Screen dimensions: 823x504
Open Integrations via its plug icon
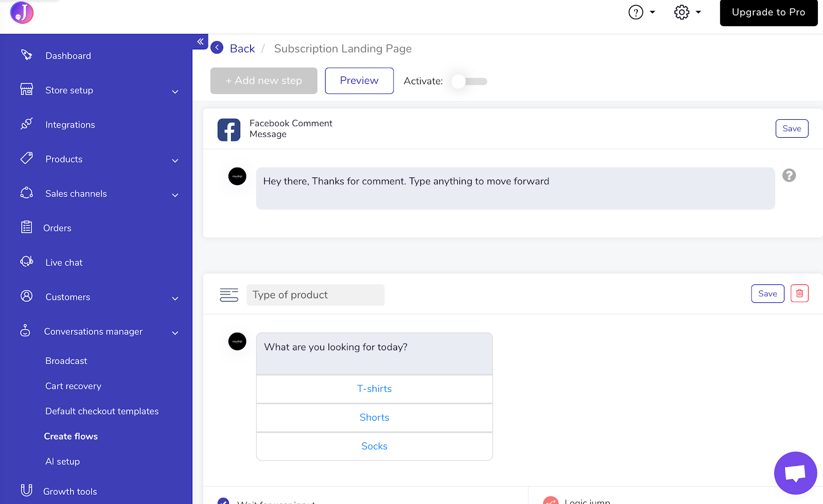point(26,124)
